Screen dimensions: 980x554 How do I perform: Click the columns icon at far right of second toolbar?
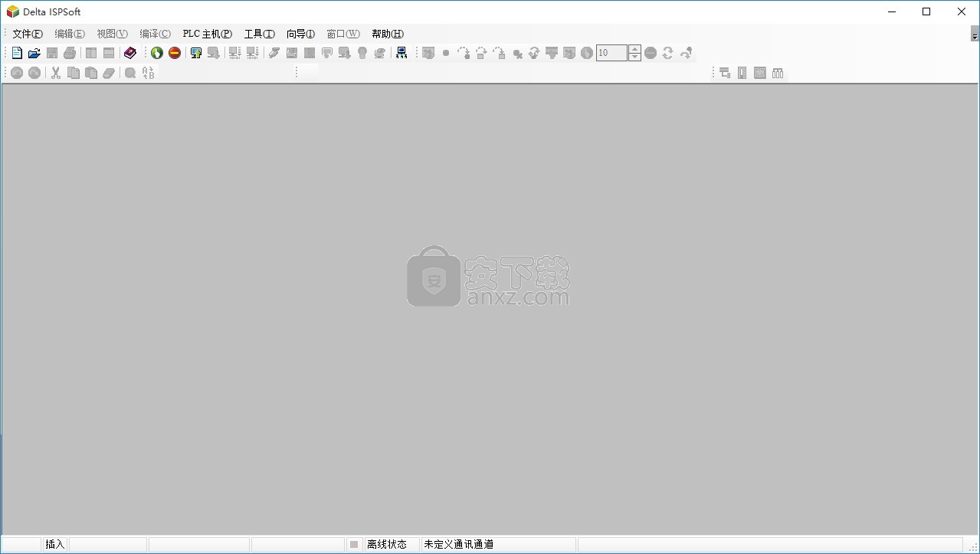point(778,73)
